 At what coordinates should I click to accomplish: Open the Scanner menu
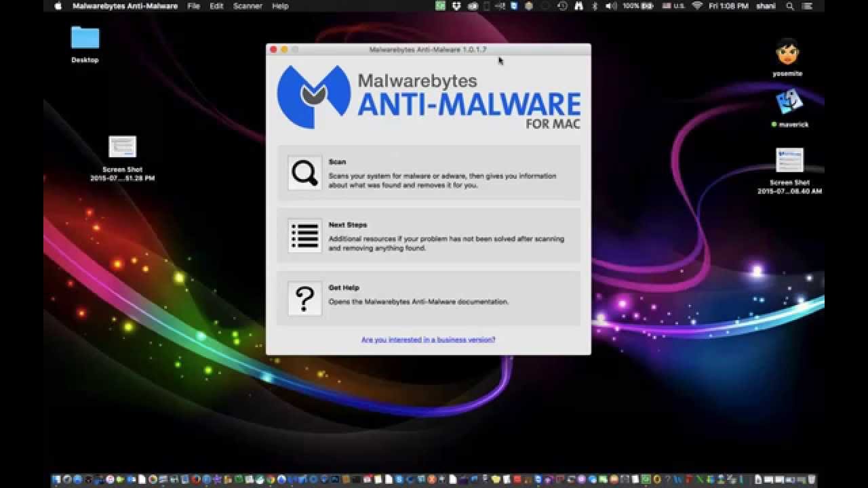pyautogui.click(x=248, y=6)
